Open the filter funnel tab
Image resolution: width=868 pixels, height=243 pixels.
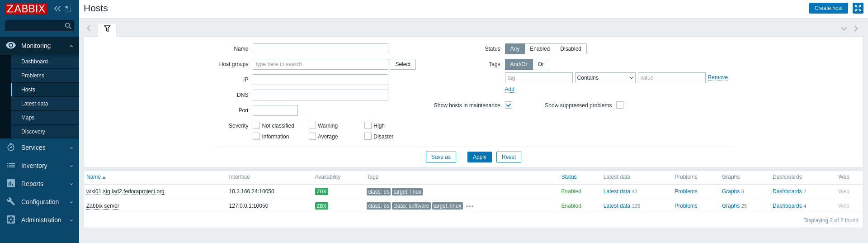107,29
